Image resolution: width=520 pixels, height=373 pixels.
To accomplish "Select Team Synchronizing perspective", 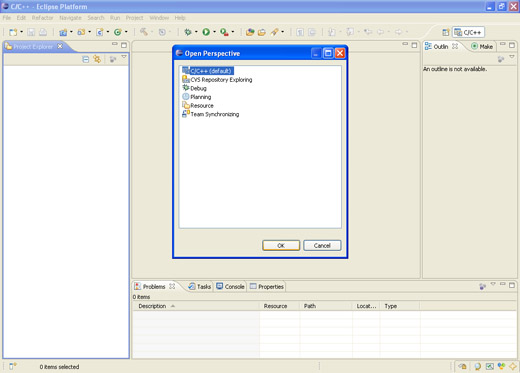I will coord(211,114).
